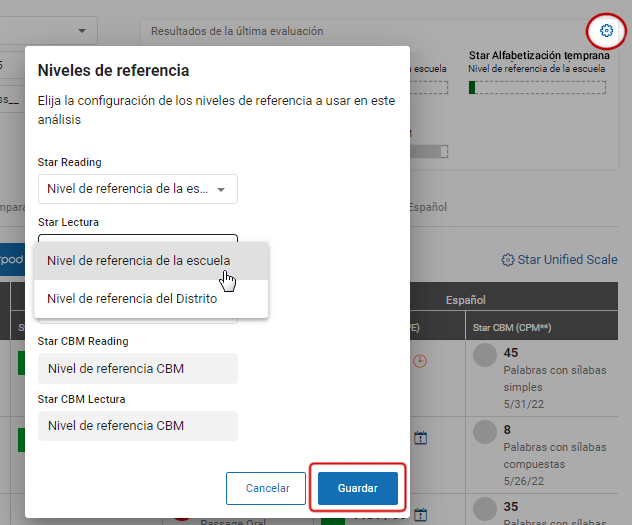Choose Nivel de referencia de la escuela
The width and height of the screenshot is (632, 525).
point(151,261)
